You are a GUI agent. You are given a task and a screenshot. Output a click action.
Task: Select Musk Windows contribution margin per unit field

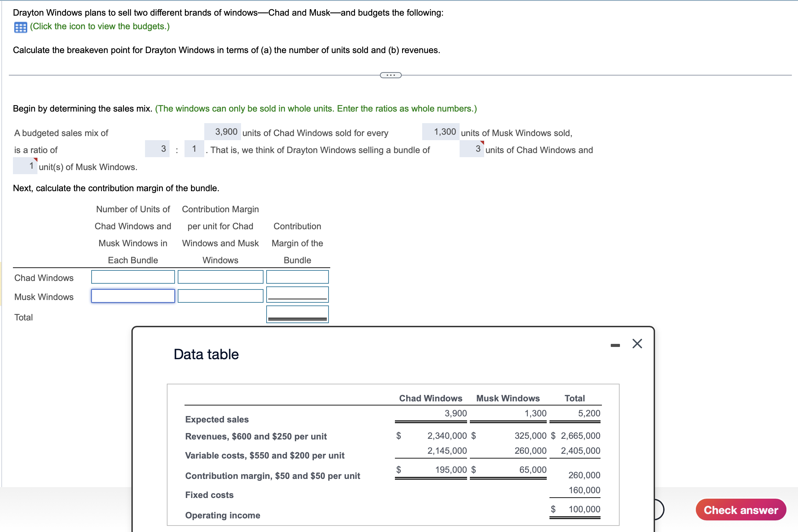[x=220, y=296]
